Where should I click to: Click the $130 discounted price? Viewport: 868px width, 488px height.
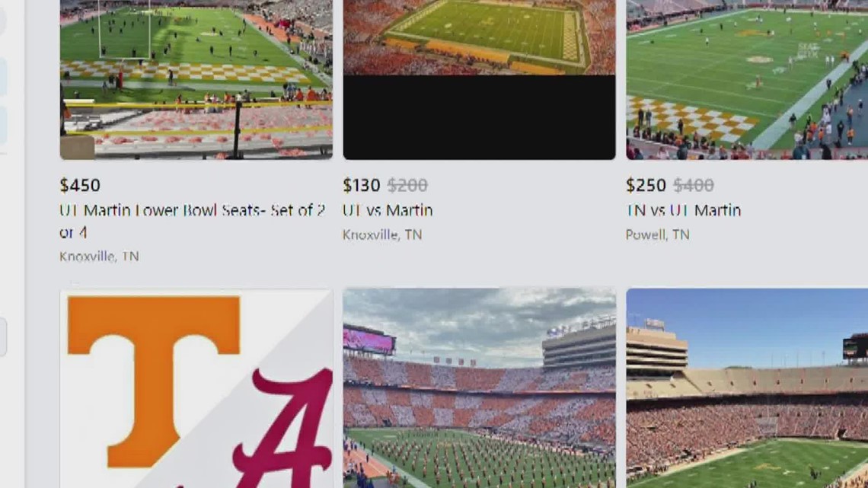[x=362, y=185]
